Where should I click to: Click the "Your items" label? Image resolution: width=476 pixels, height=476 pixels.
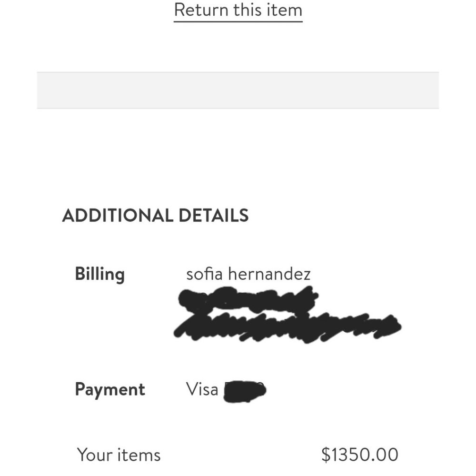pyautogui.click(x=119, y=455)
